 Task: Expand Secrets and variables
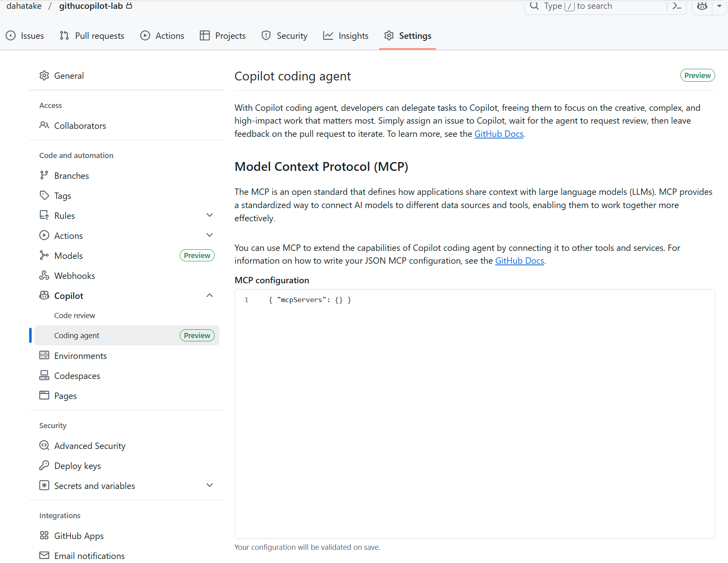point(210,485)
